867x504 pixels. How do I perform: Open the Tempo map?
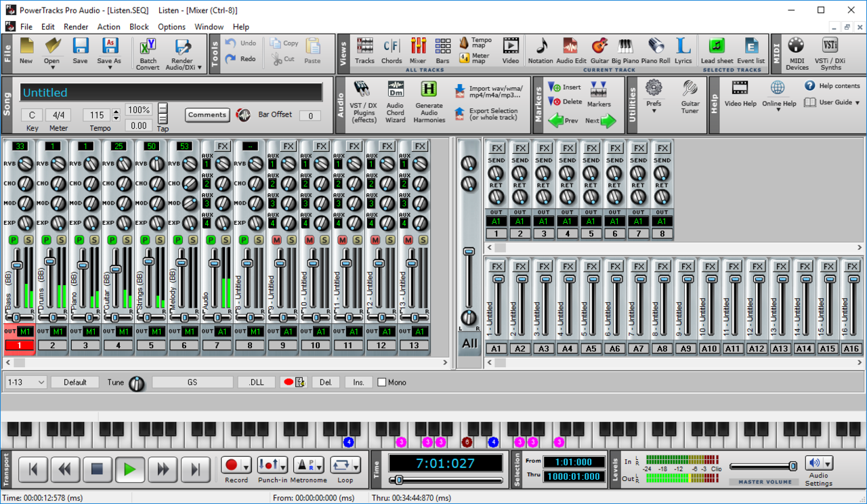point(475,43)
